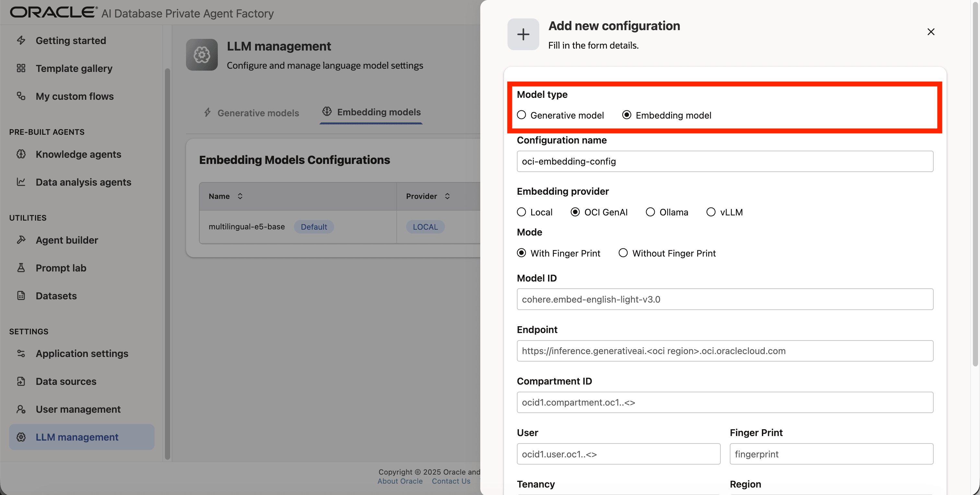Click the Datasets file icon
This screenshot has width=980, height=495.
click(x=21, y=296)
